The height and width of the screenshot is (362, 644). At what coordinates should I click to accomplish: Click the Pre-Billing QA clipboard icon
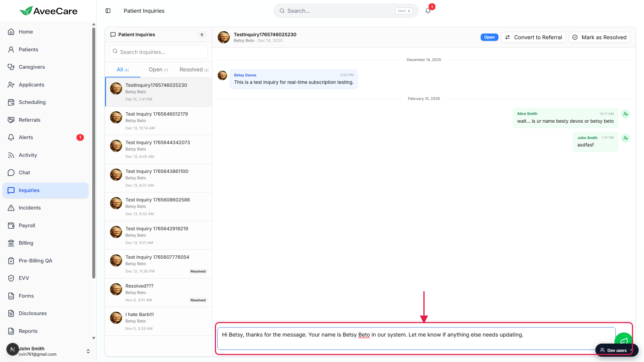point(11,261)
